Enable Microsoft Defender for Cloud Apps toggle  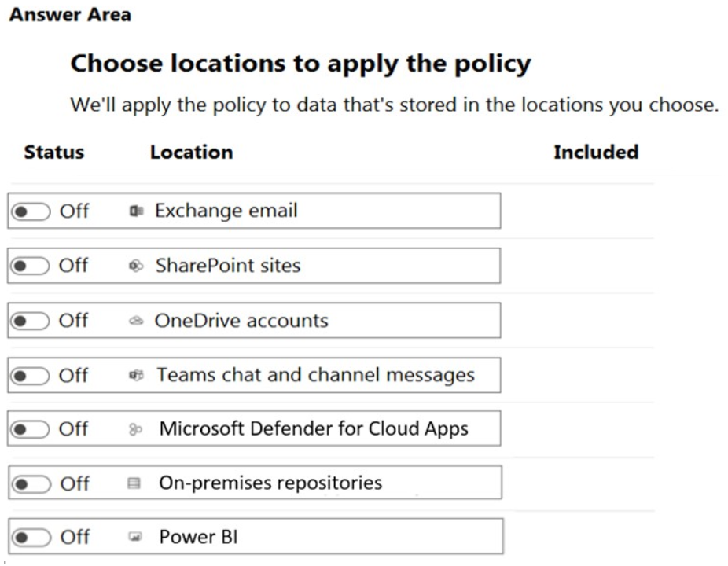31,429
